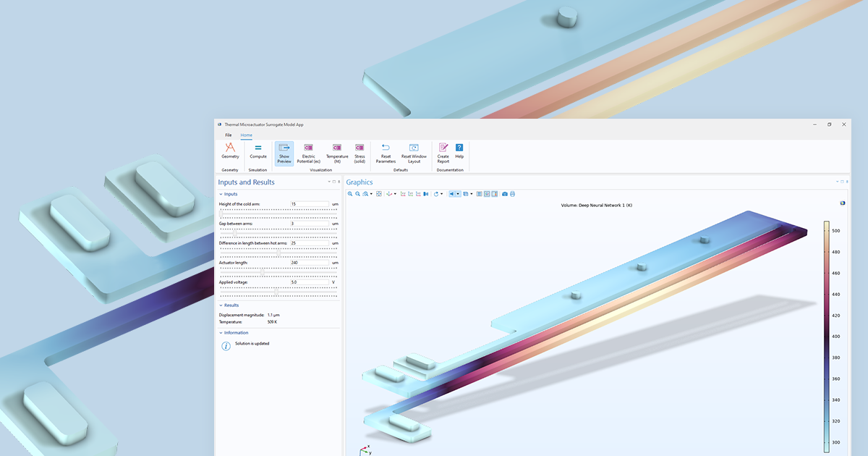View the Stress (solid) plot
Viewport: 868px width, 456px height.
pyautogui.click(x=359, y=153)
